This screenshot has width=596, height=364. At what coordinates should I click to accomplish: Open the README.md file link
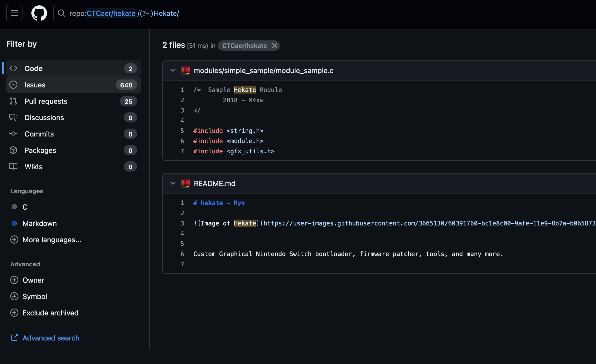[x=214, y=184]
